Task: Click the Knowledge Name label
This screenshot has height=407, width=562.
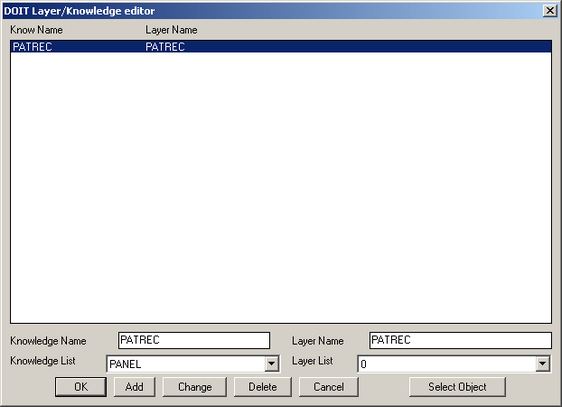Action: 48,341
